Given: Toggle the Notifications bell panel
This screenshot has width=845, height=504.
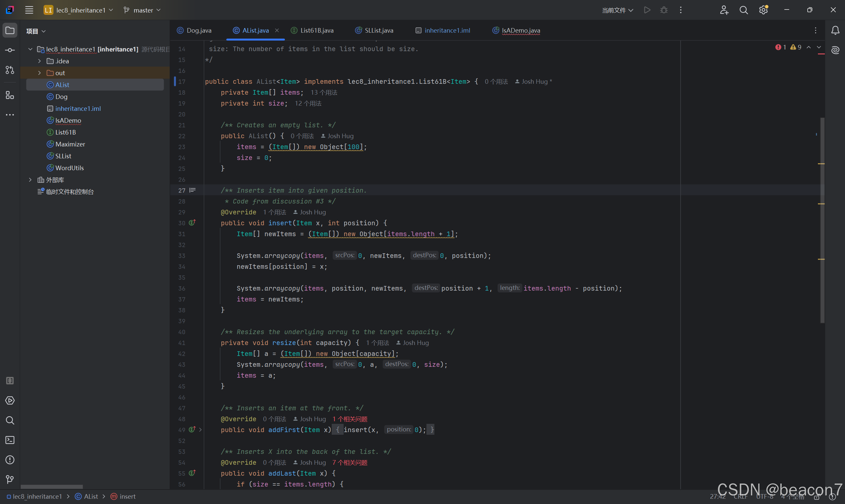Looking at the screenshot, I should tap(835, 31).
